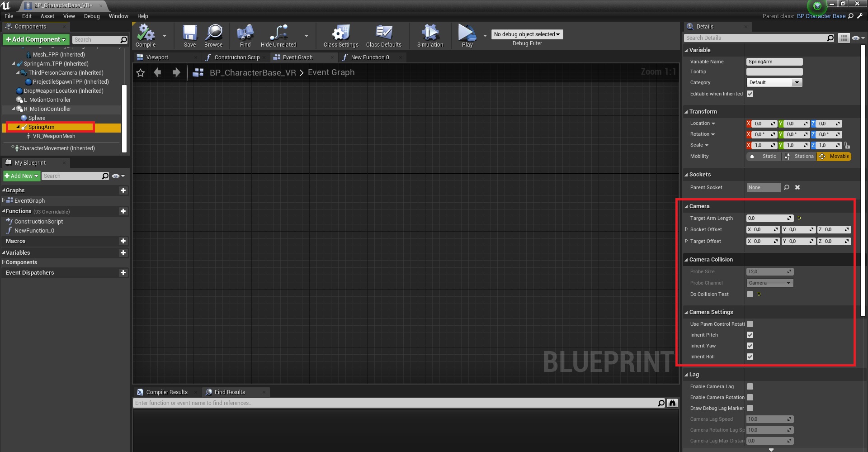This screenshot has height=452, width=868.
Task: Set Mobility to Static
Action: coord(764,157)
